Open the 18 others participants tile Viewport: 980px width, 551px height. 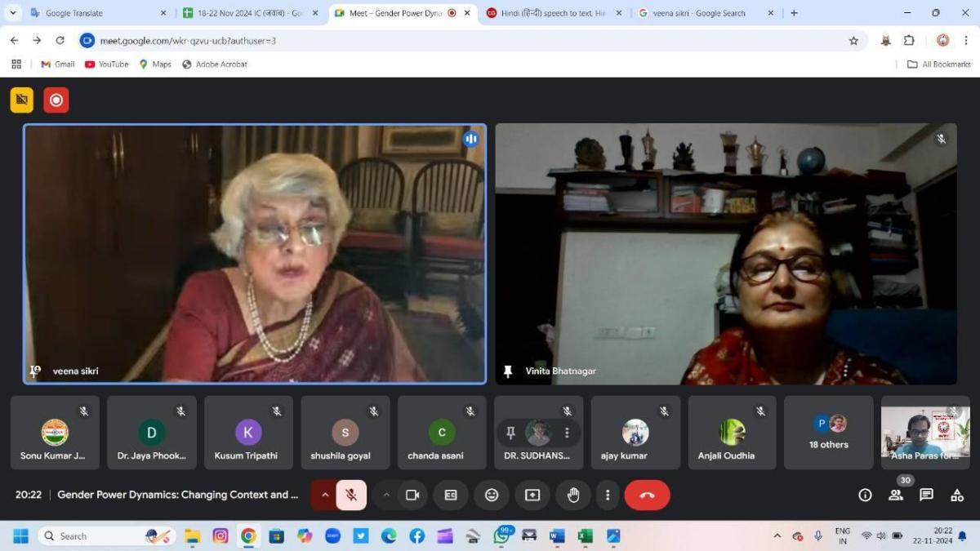point(828,433)
